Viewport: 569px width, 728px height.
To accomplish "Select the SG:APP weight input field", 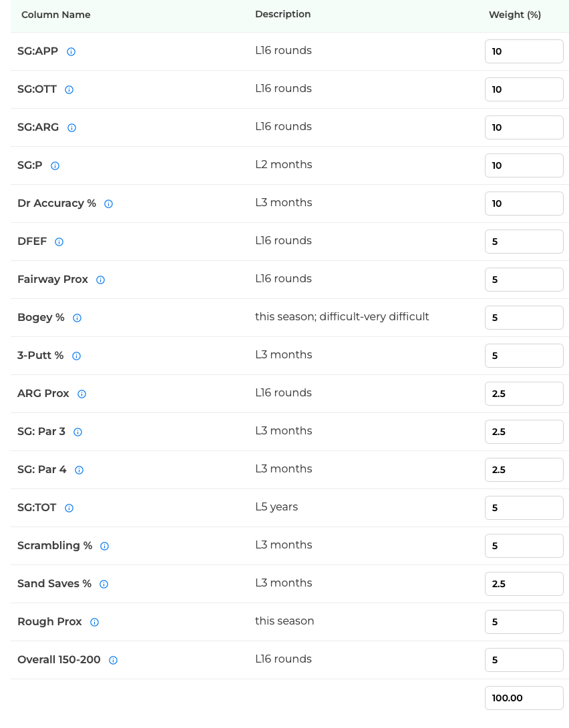I will (524, 51).
